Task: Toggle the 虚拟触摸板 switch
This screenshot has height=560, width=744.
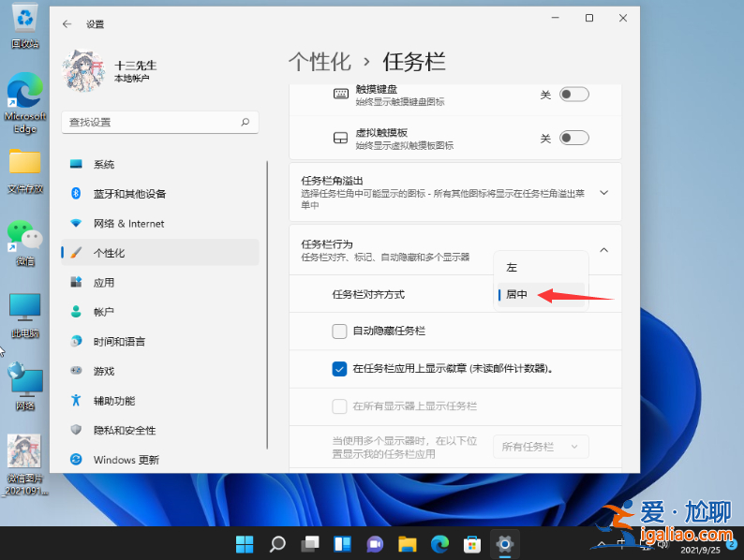Action: [574, 138]
